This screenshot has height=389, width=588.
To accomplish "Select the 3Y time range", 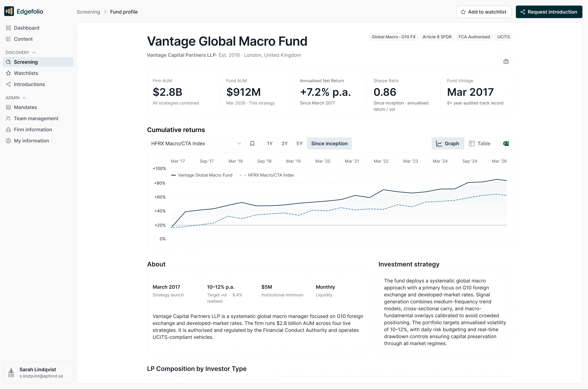I will 285,143.
